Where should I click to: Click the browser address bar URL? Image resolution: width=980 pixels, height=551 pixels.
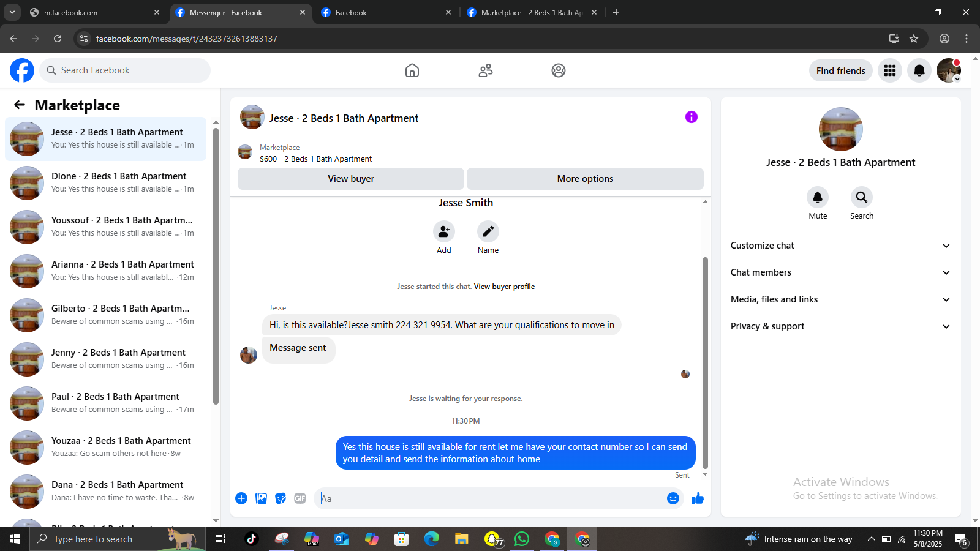pyautogui.click(x=187, y=39)
